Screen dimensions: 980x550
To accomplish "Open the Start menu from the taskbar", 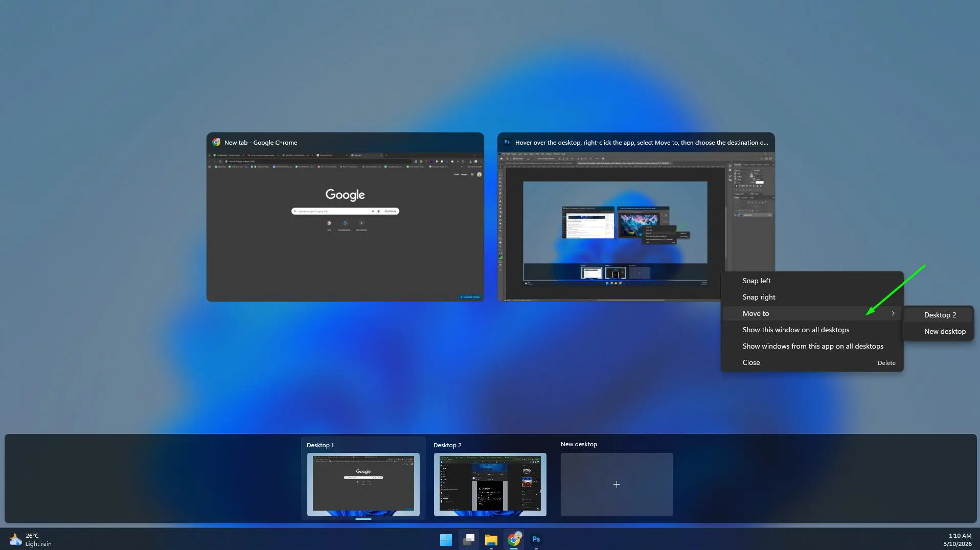I will (x=445, y=539).
